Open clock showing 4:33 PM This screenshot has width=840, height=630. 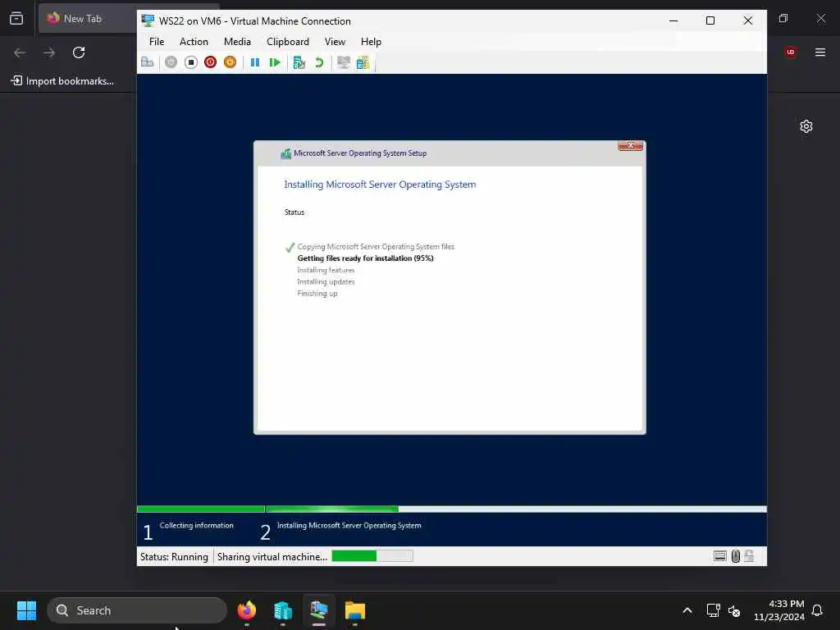779,610
